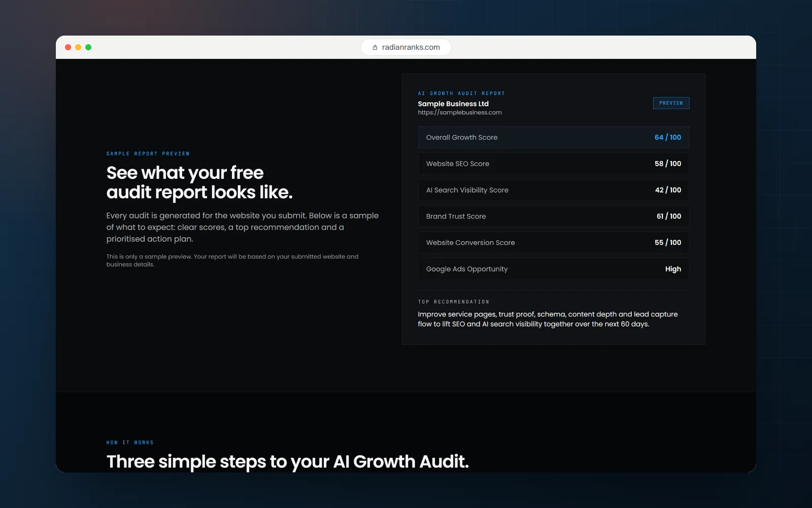
Task: Click the lock icon in address bar
Action: (x=375, y=47)
